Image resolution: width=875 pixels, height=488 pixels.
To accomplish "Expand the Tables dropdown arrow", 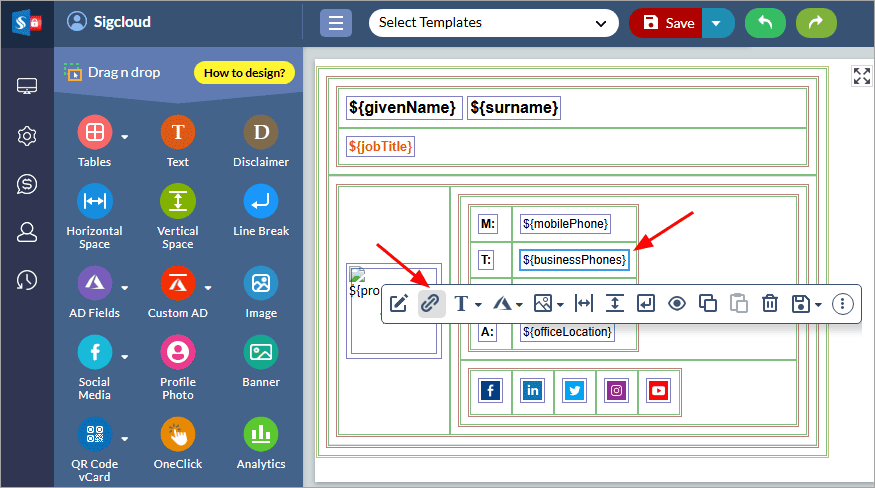I will (125, 137).
